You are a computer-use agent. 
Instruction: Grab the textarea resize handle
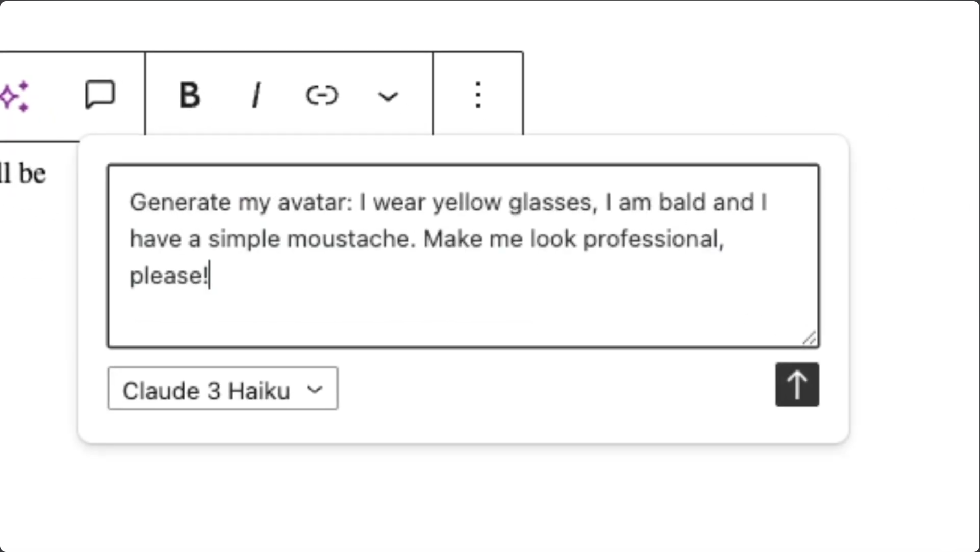[809, 338]
